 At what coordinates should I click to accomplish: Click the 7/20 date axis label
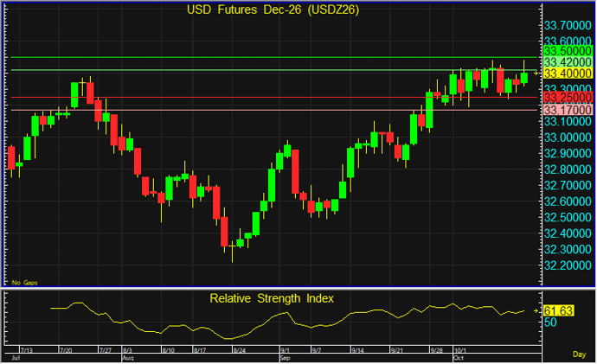pyautogui.click(x=66, y=350)
